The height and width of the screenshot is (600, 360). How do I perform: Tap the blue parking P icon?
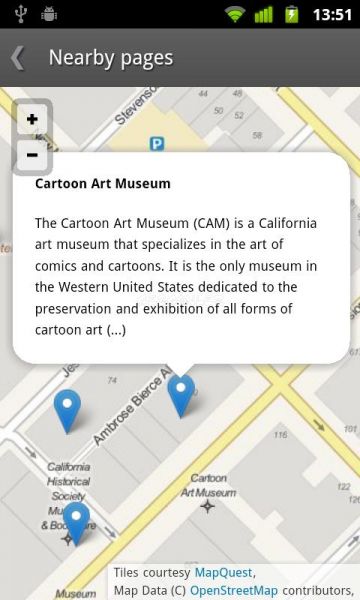coord(157,144)
